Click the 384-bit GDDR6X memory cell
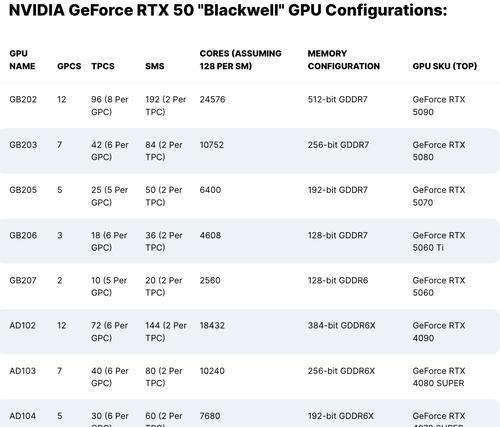 click(341, 325)
